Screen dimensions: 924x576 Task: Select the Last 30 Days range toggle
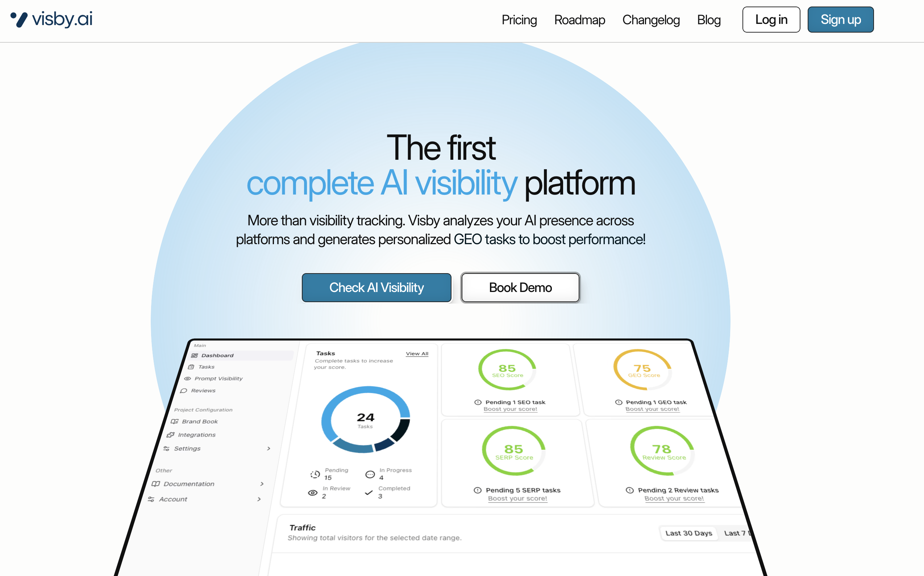coord(688,533)
